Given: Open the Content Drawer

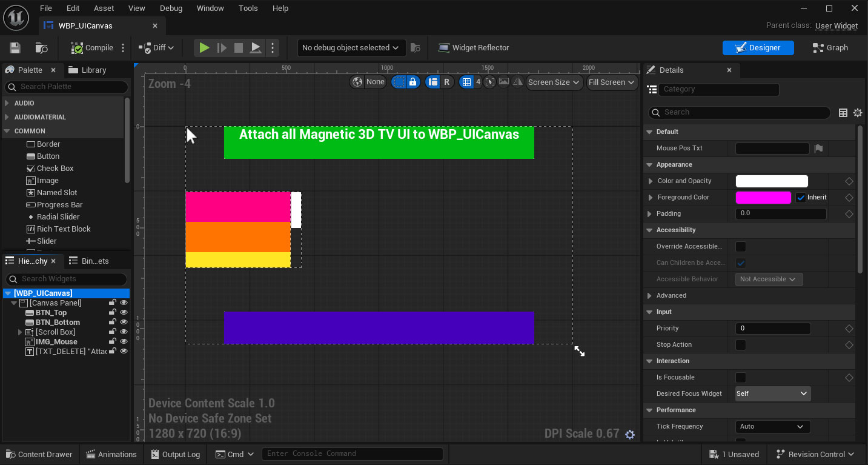Looking at the screenshot, I should (x=39, y=454).
